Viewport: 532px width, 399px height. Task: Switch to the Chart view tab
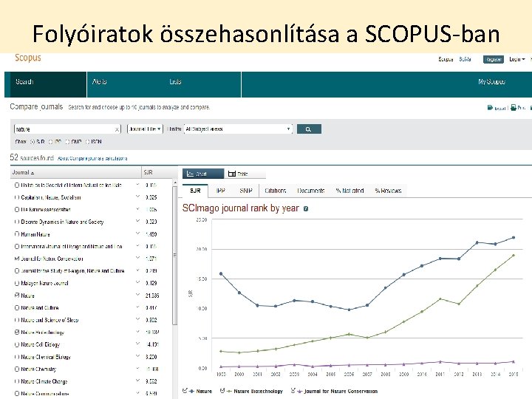click(x=203, y=174)
